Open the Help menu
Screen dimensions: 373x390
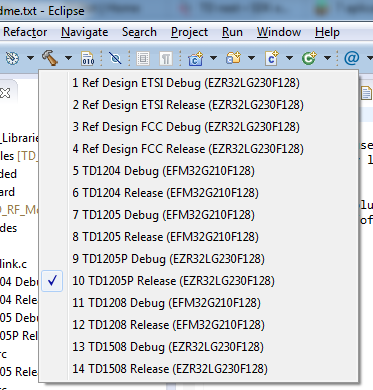click(327, 32)
